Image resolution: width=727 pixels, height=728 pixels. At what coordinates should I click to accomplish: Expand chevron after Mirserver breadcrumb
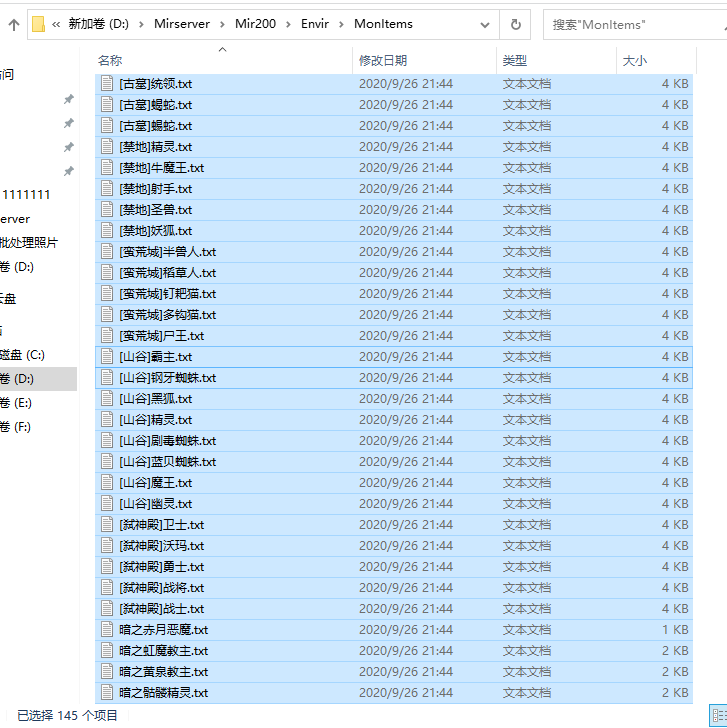click(x=222, y=24)
